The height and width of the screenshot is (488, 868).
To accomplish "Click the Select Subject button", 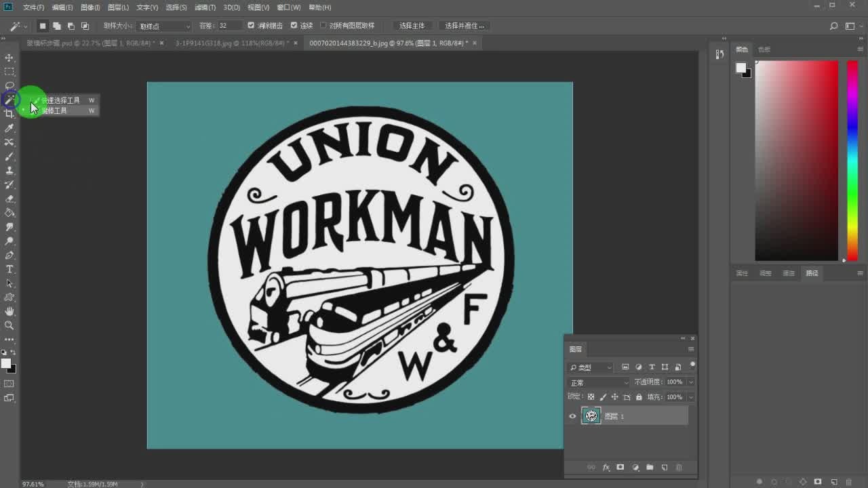I will pos(412,26).
